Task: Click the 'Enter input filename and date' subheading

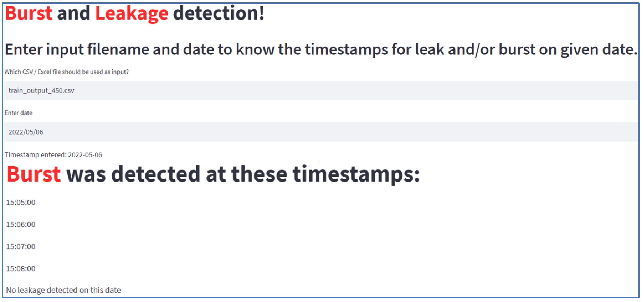Action: (321, 49)
